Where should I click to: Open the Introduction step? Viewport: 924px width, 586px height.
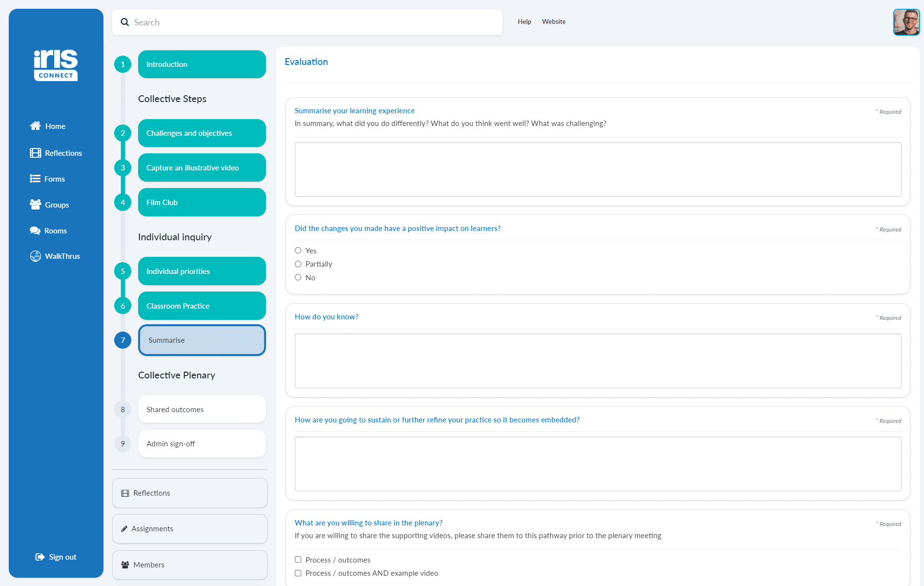pyautogui.click(x=202, y=64)
